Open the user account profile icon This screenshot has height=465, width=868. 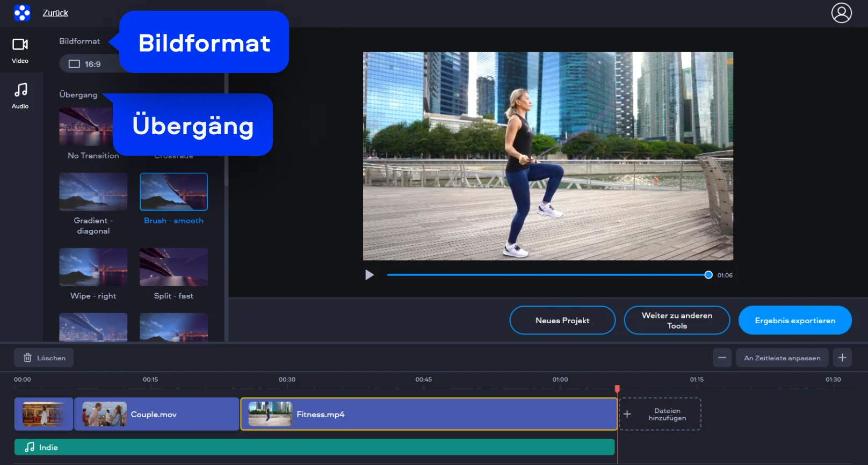tap(841, 13)
